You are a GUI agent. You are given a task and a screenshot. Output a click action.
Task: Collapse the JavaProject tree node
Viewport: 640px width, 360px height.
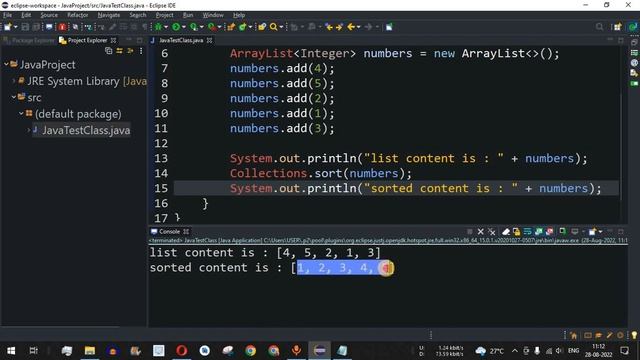point(6,64)
